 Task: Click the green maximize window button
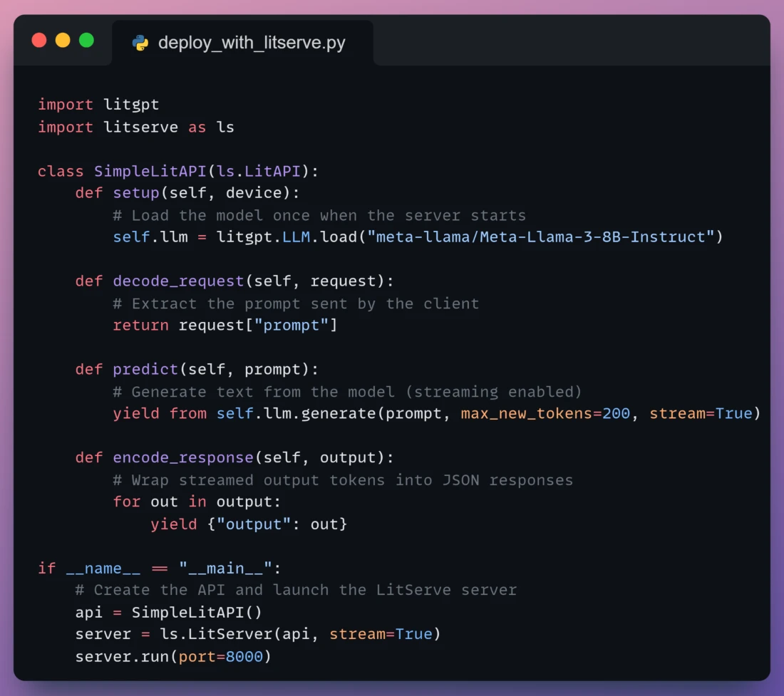click(x=86, y=40)
